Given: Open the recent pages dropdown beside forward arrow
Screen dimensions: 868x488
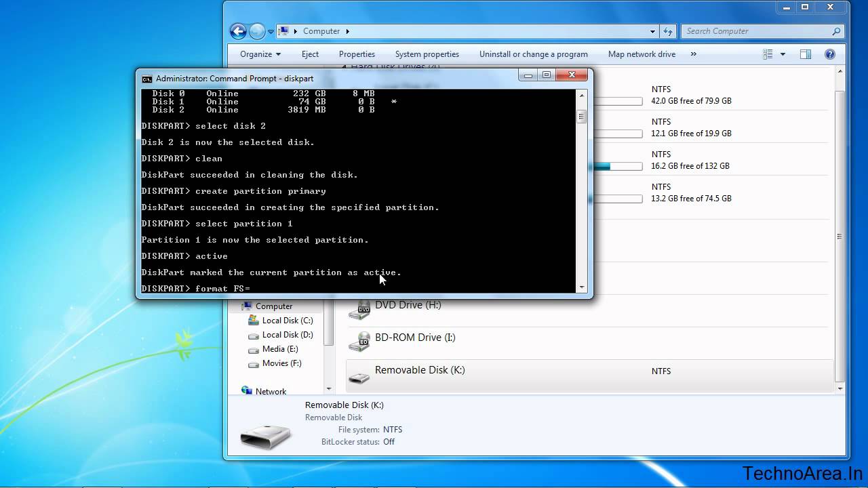Looking at the screenshot, I should point(271,32).
